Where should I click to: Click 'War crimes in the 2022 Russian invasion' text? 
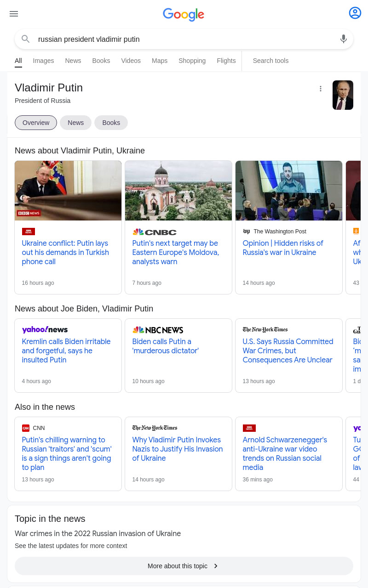pos(98,534)
